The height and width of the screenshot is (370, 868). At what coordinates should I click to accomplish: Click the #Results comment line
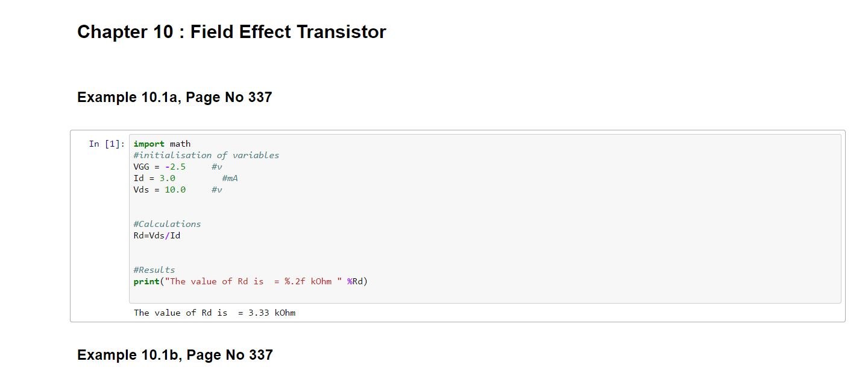tap(154, 270)
